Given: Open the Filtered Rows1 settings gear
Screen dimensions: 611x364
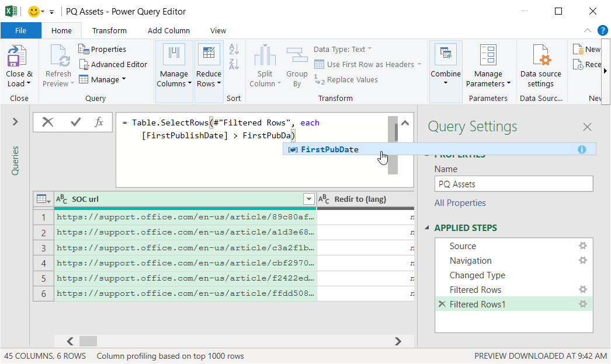Looking at the screenshot, I should 582,304.
